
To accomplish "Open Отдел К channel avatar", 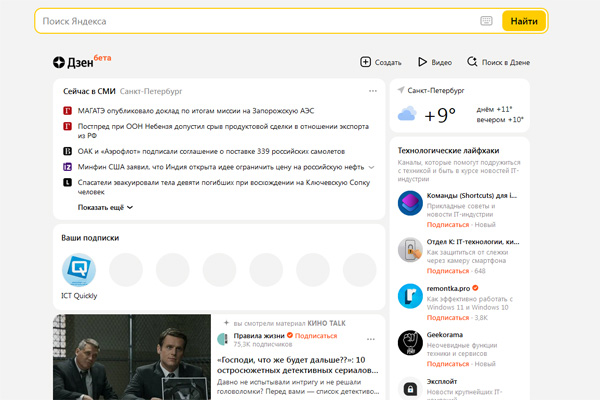I will point(410,250).
